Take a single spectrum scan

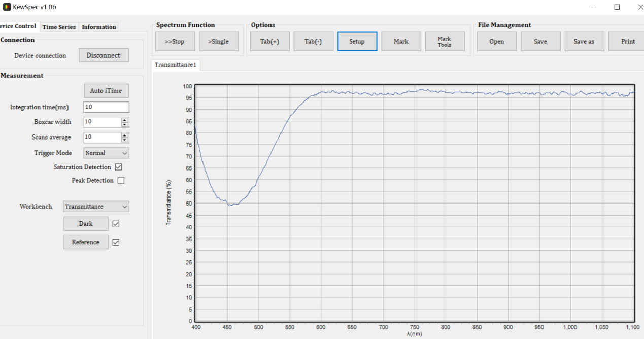218,42
